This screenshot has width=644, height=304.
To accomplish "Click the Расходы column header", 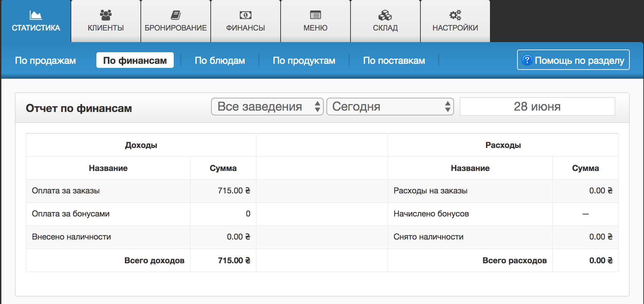I will coord(503,145).
